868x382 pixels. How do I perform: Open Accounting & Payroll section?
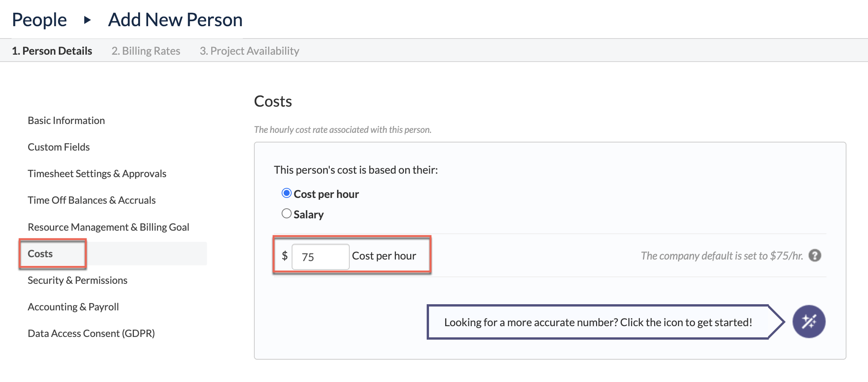tap(73, 307)
